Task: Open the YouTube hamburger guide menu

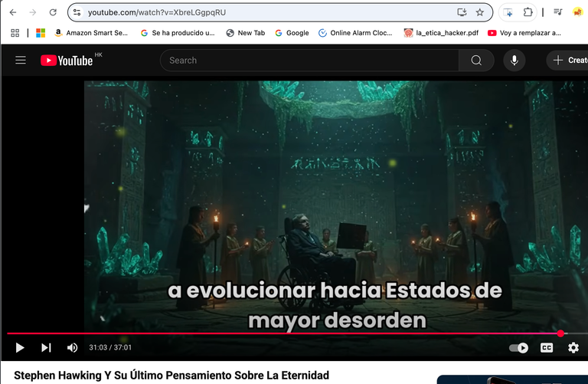Action: 21,60
